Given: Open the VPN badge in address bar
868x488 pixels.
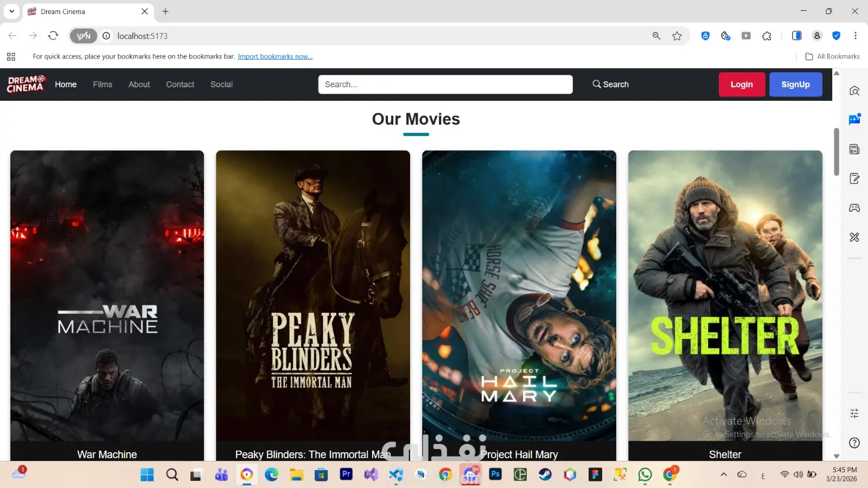Looking at the screenshot, I should click(x=84, y=36).
